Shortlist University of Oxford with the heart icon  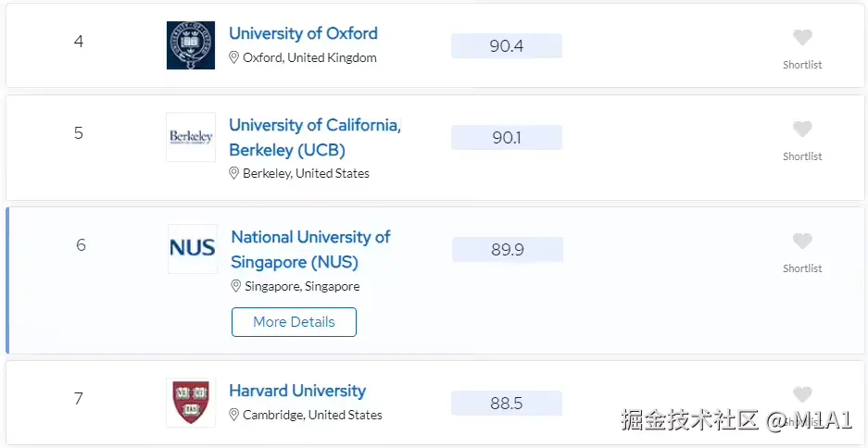[802, 38]
